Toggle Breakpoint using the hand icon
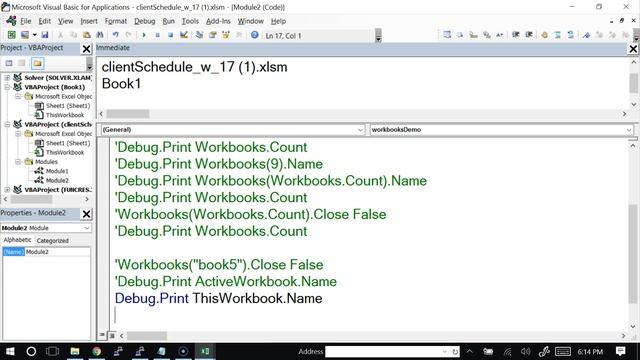 (x=544, y=35)
